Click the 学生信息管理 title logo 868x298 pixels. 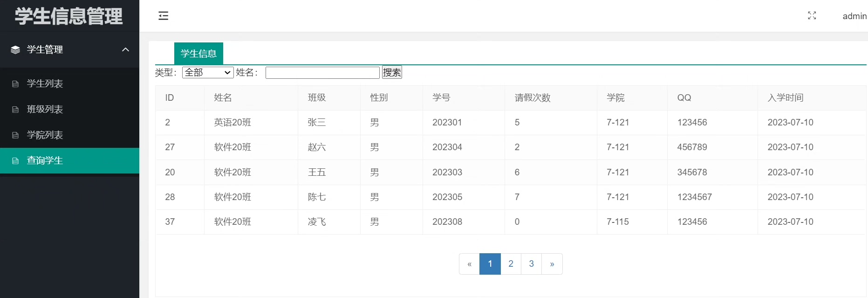click(69, 16)
